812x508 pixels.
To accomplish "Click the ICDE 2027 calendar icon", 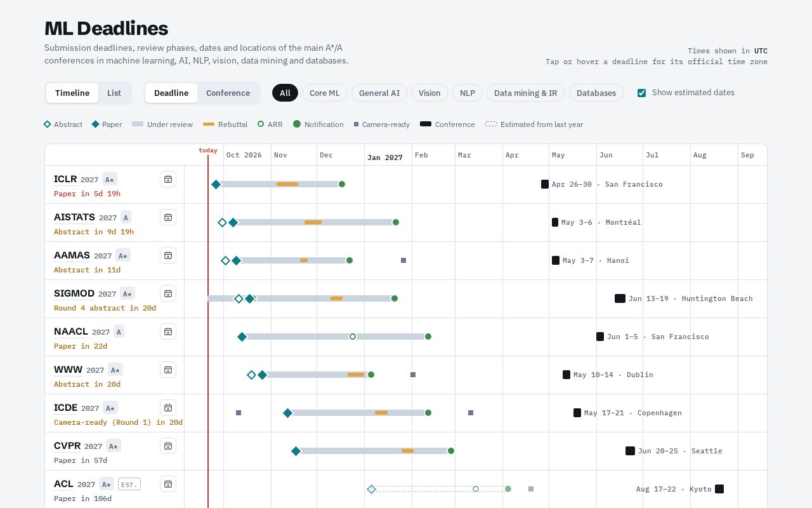I will (x=168, y=408).
